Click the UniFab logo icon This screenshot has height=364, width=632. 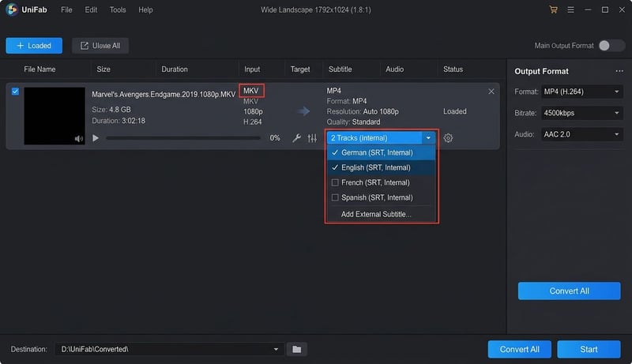pyautogui.click(x=12, y=9)
